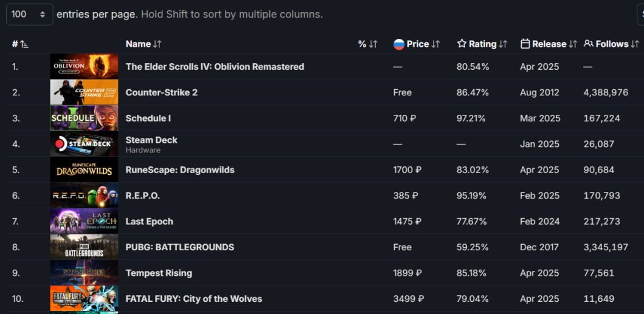Open The Elder Scrolls IV: Oblivion Remastered
This screenshot has height=314, width=644.
point(215,67)
